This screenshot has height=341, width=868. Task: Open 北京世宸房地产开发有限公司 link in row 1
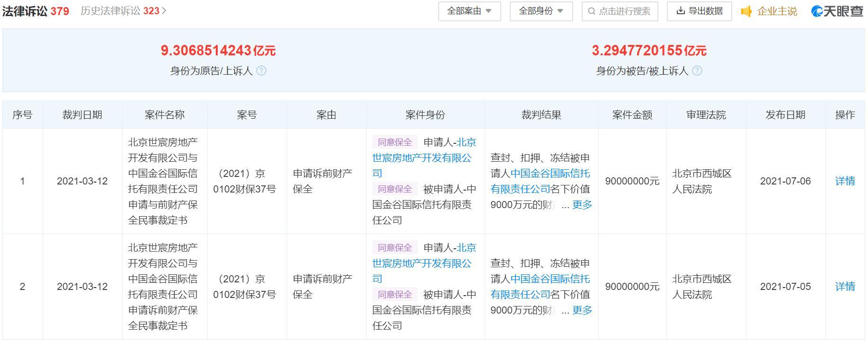tap(424, 158)
